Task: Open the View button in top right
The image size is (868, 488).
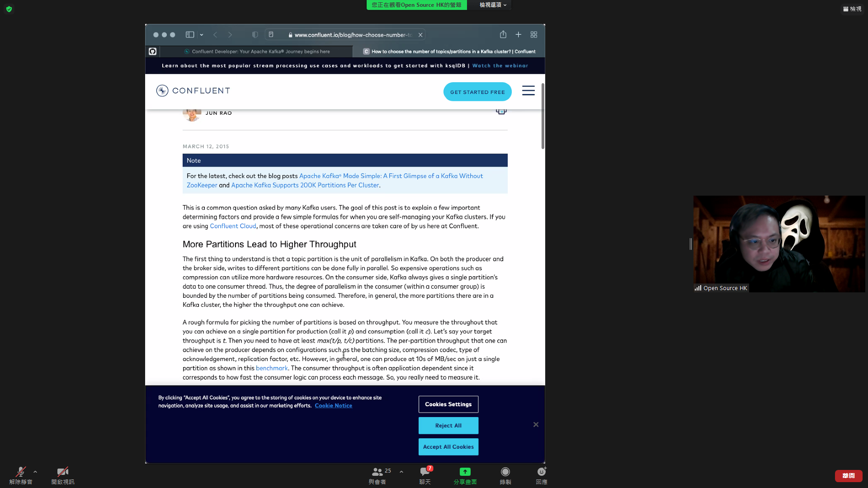Action: (x=852, y=9)
